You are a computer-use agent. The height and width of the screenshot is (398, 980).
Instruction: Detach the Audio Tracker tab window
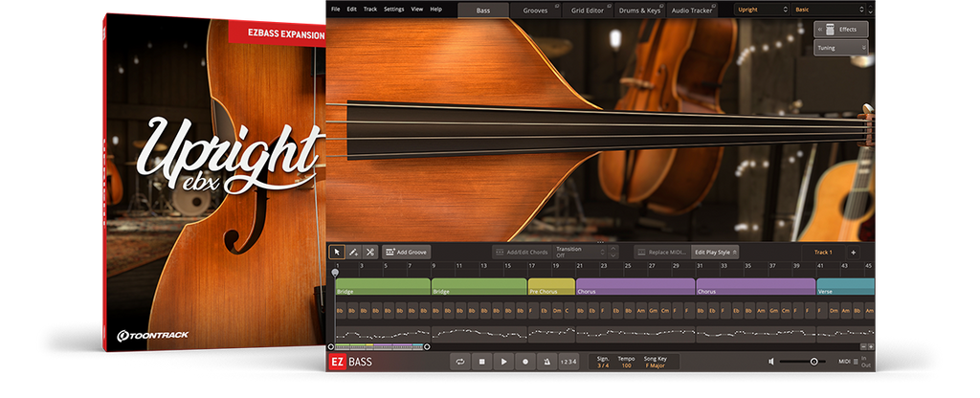tap(715, 6)
